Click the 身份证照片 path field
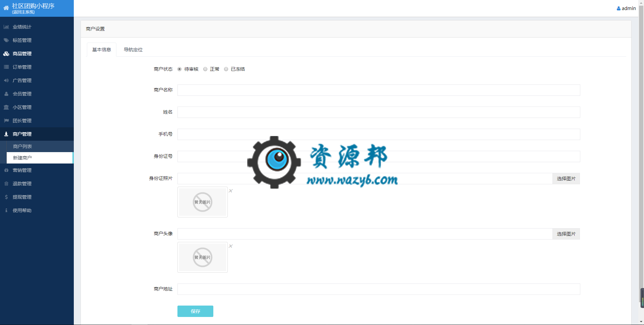The image size is (644, 325). (x=365, y=179)
